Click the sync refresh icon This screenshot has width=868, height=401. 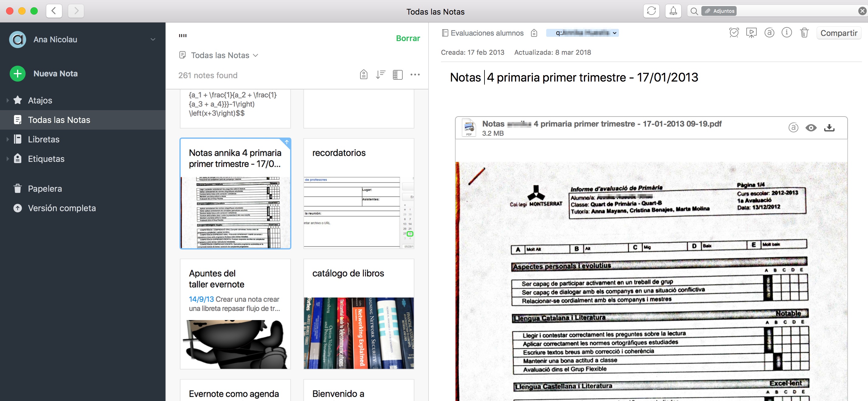[651, 11]
